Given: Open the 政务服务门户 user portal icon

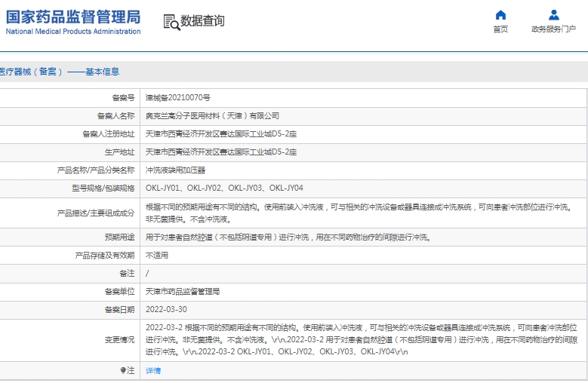Looking at the screenshot, I should [x=553, y=15].
